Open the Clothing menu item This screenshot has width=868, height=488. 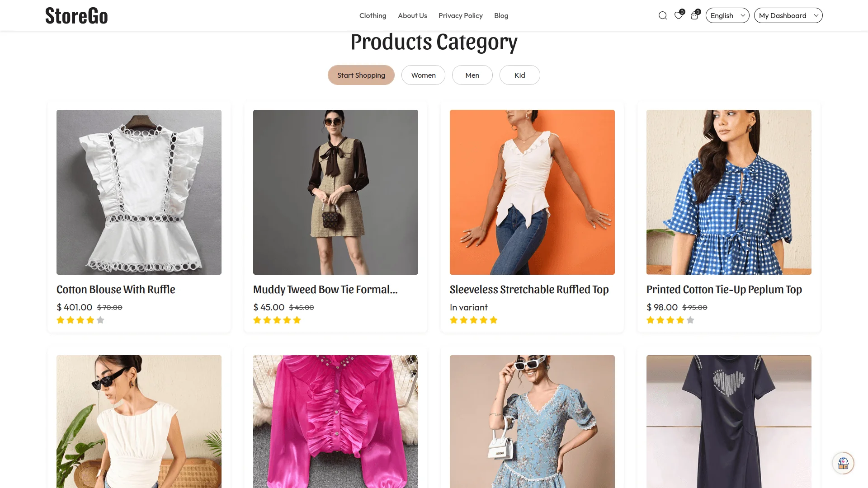pyautogui.click(x=373, y=15)
